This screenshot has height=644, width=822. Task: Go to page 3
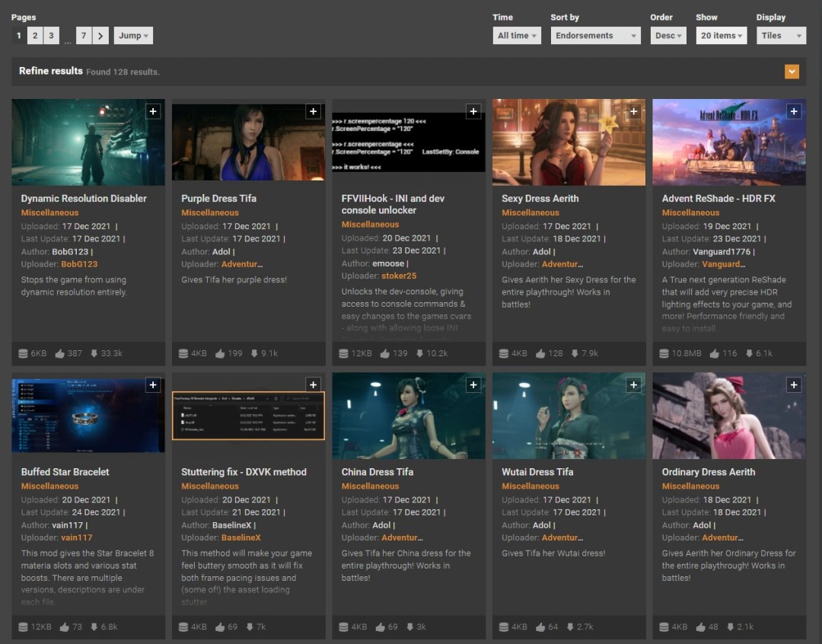click(52, 36)
